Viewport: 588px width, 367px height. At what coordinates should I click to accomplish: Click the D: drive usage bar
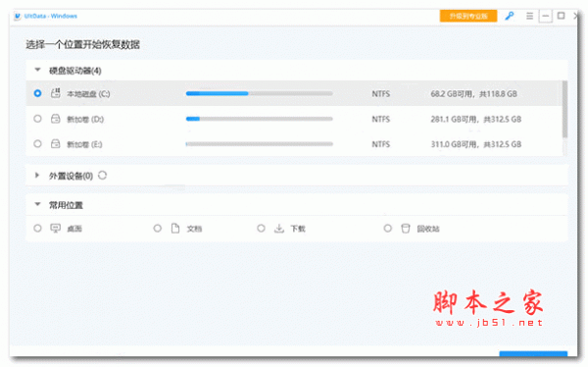pyautogui.click(x=259, y=119)
